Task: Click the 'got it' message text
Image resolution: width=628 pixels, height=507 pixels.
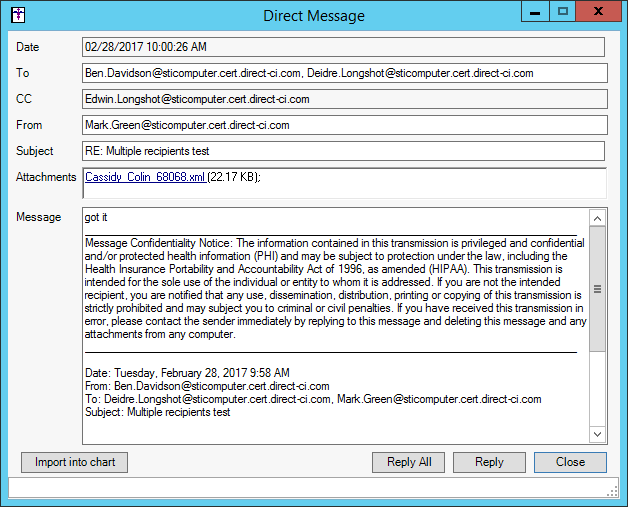Action: (96, 217)
